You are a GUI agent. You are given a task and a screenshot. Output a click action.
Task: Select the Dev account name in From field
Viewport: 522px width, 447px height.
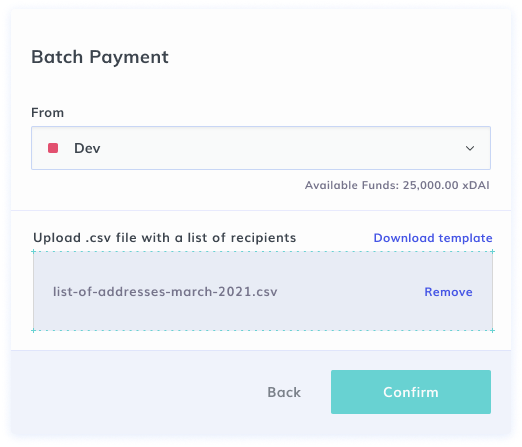pos(87,148)
